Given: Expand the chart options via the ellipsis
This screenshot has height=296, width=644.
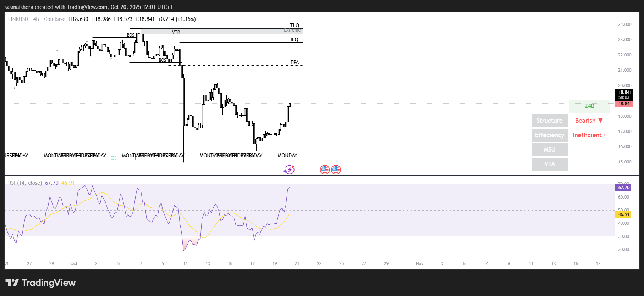Looking at the screenshot, I should point(11,27).
